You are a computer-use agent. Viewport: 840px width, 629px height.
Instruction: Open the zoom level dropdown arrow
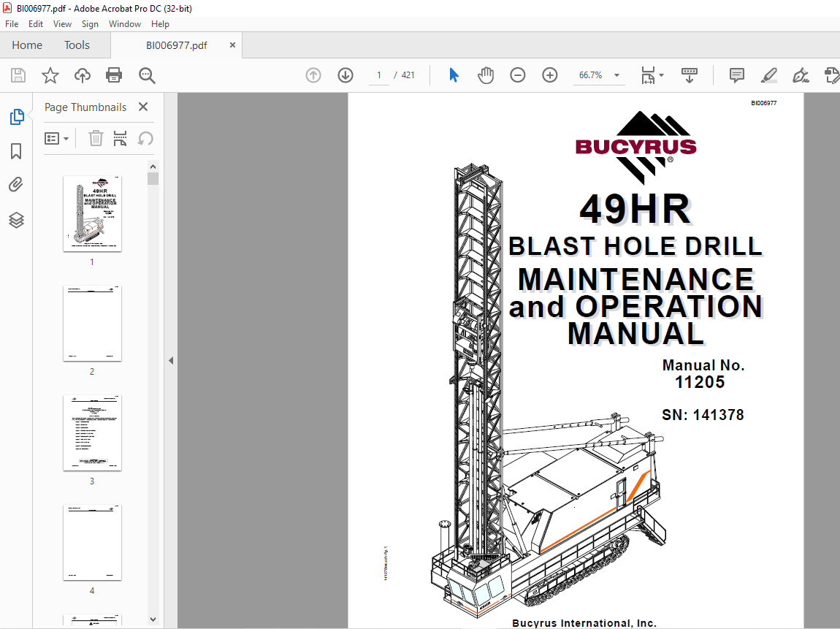point(616,75)
